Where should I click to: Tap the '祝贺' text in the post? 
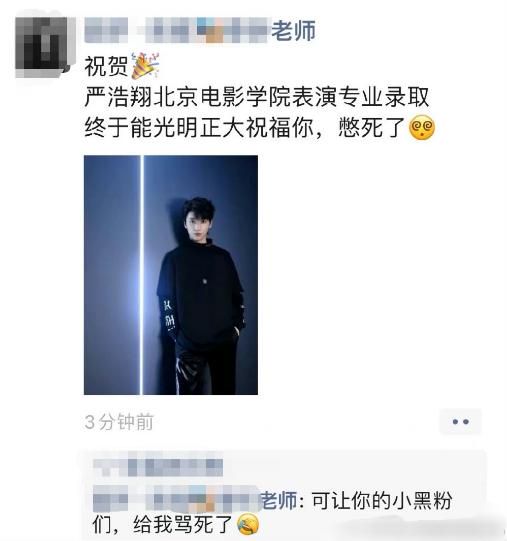pos(107,66)
